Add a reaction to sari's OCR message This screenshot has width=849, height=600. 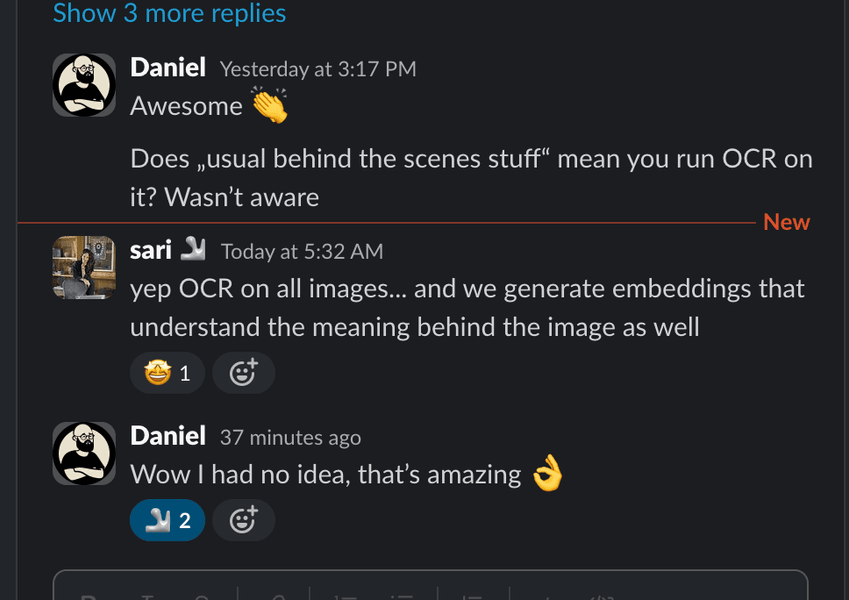click(244, 373)
